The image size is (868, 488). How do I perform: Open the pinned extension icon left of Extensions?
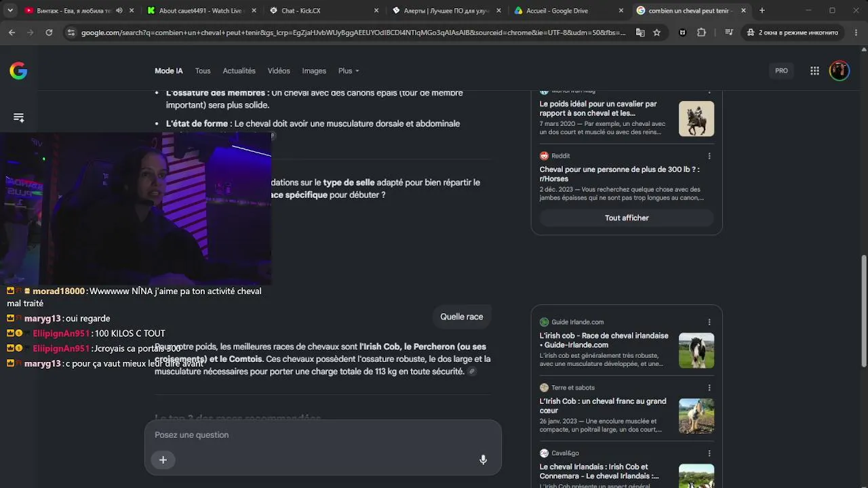[682, 33]
